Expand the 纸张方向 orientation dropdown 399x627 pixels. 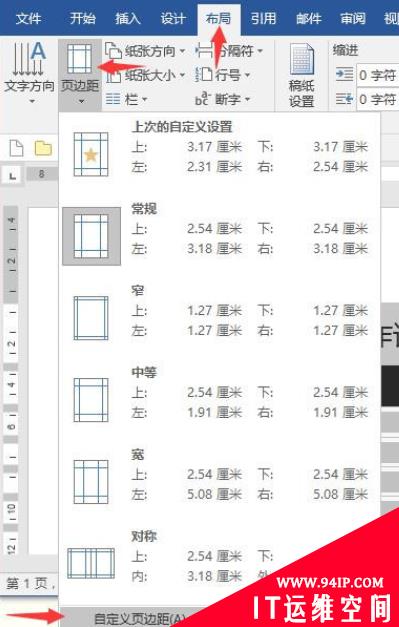point(145,51)
